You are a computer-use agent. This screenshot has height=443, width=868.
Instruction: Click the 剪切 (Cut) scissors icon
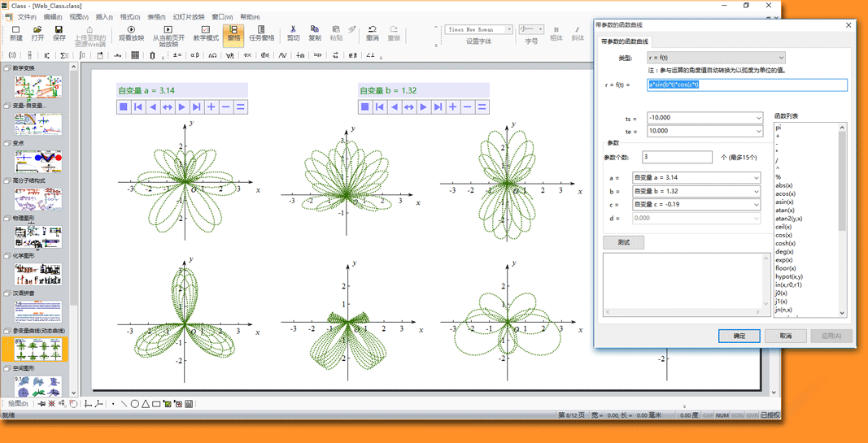[293, 33]
